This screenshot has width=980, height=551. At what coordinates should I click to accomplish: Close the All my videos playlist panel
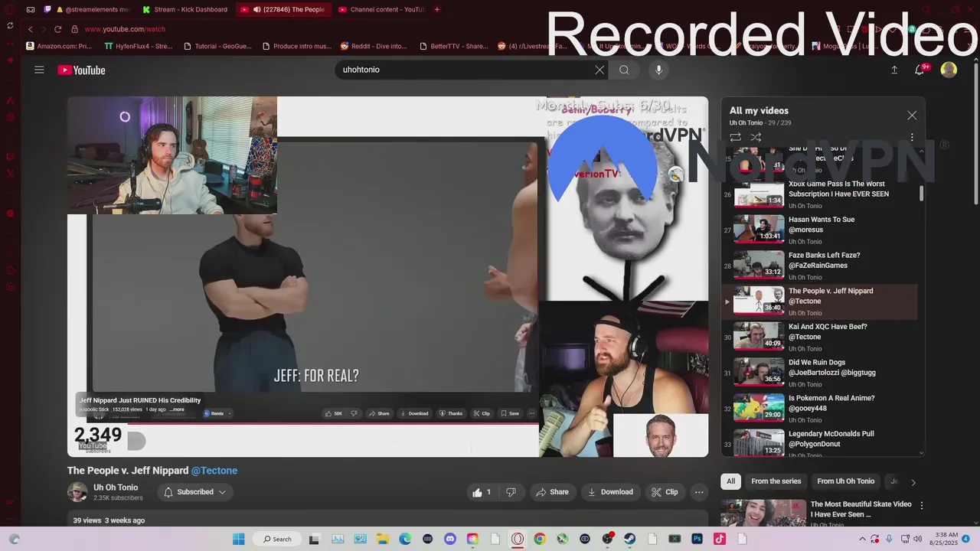coord(912,116)
